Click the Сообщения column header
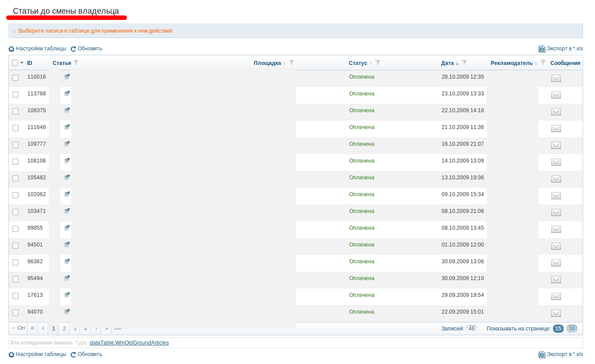This screenshot has height=364, width=595. coord(565,63)
